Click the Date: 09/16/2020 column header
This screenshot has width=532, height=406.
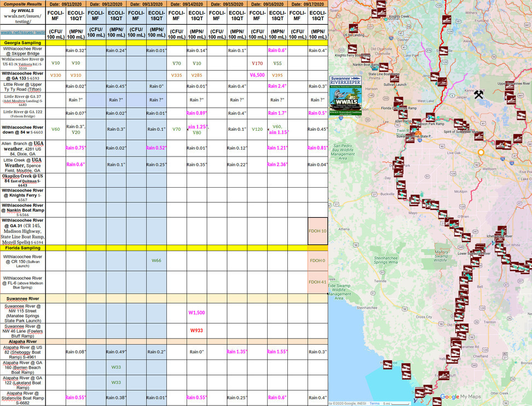(x=267, y=4)
